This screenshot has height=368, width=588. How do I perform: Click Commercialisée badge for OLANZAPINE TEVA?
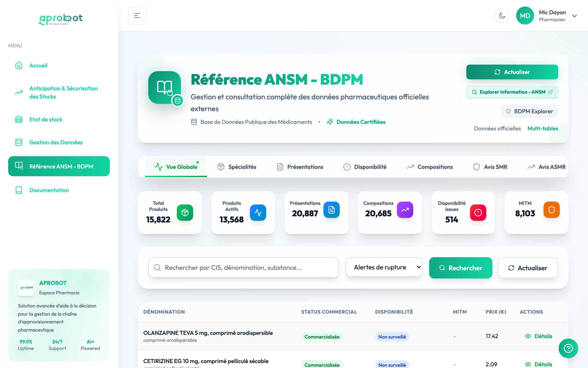coord(322,337)
